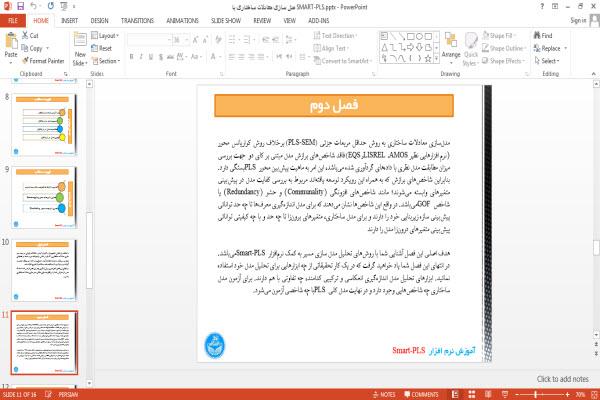The height and width of the screenshot is (400, 600).
Task: Open the ADD-INS tab
Action: coord(318,20)
